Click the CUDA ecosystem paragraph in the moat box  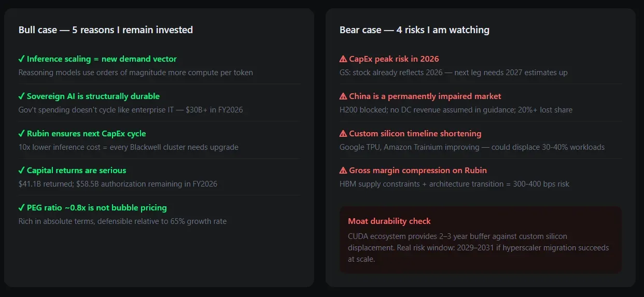click(478, 247)
